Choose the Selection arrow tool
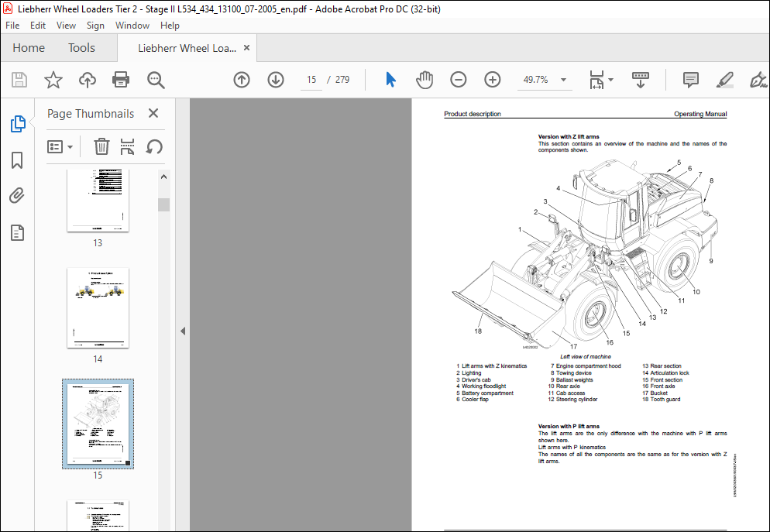The height and width of the screenshot is (532, 770). tap(391, 80)
